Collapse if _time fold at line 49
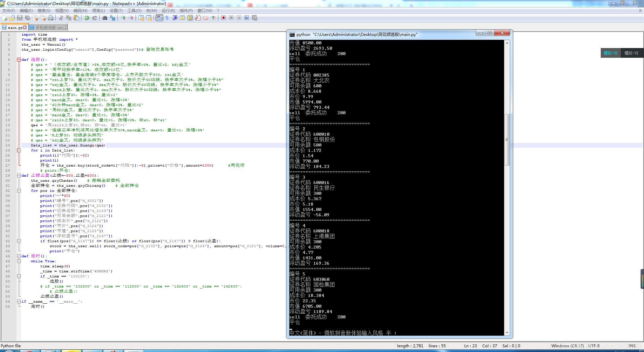Image resolution: width=644 pixels, height=352 pixels. pyautogui.click(x=19, y=276)
